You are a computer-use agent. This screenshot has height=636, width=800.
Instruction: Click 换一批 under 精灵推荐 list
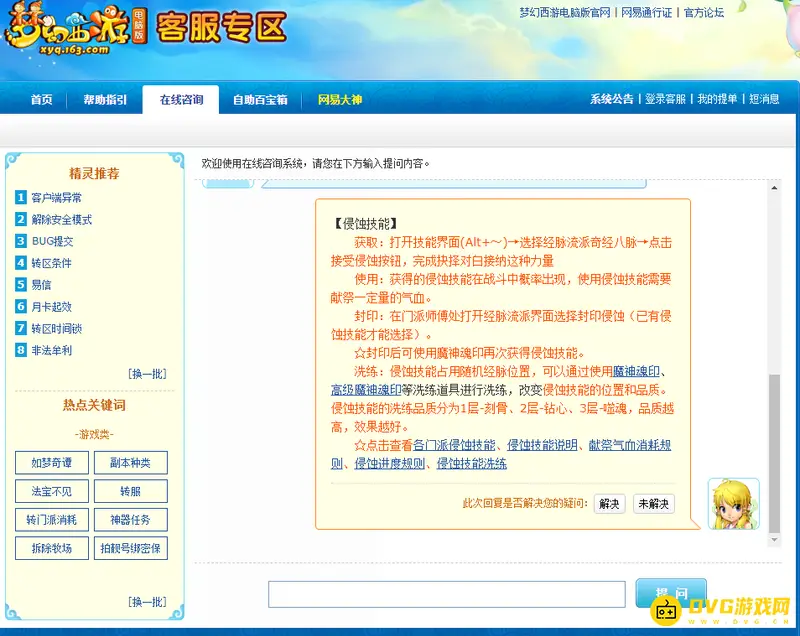coord(147,374)
